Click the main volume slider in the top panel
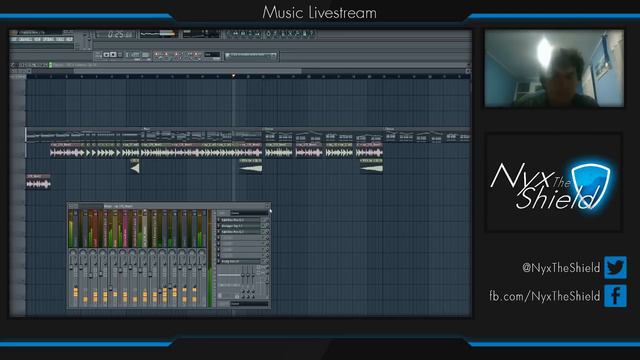Screen dimensions: 640x360 tap(85, 40)
